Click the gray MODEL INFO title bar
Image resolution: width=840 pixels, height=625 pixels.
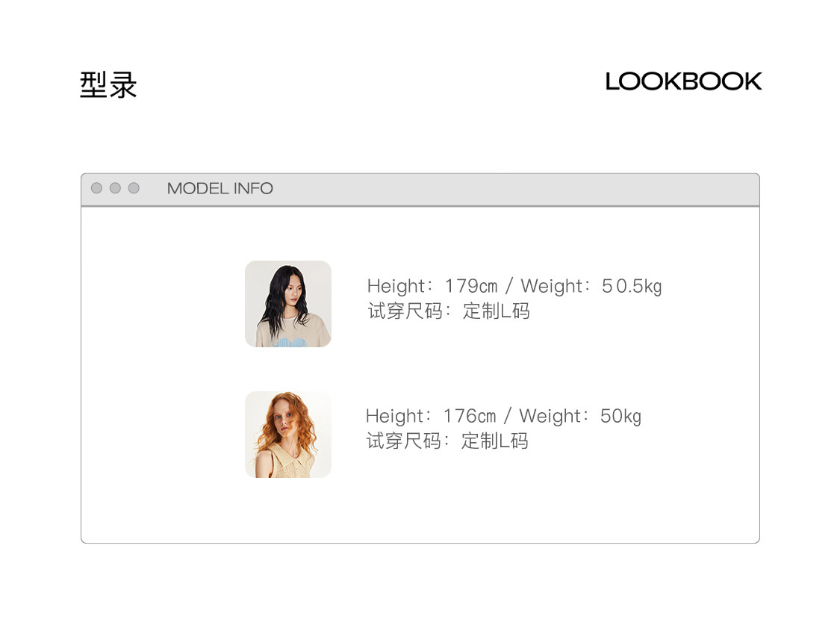coord(420,190)
